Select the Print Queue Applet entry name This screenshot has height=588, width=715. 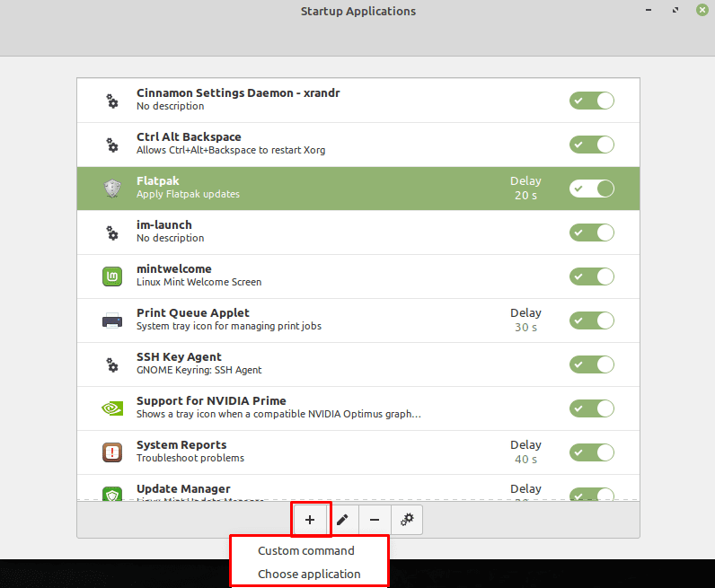coord(193,313)
